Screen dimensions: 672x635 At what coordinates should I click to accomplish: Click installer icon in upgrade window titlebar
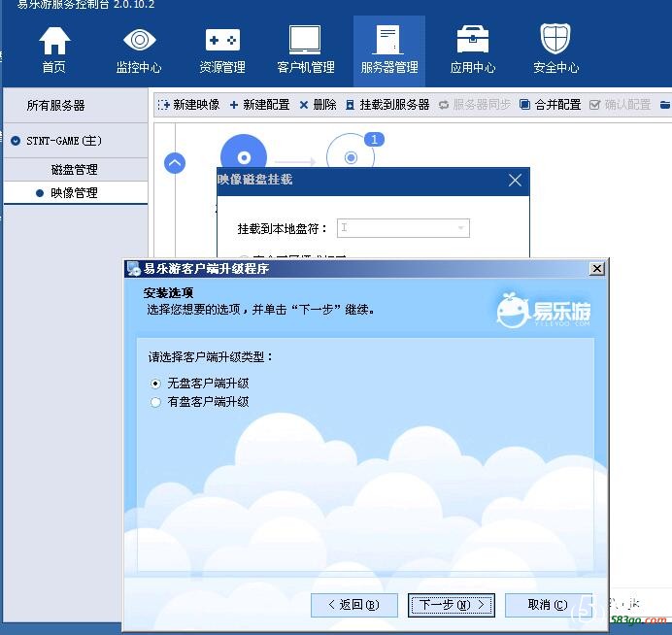(x=134, y=269)
